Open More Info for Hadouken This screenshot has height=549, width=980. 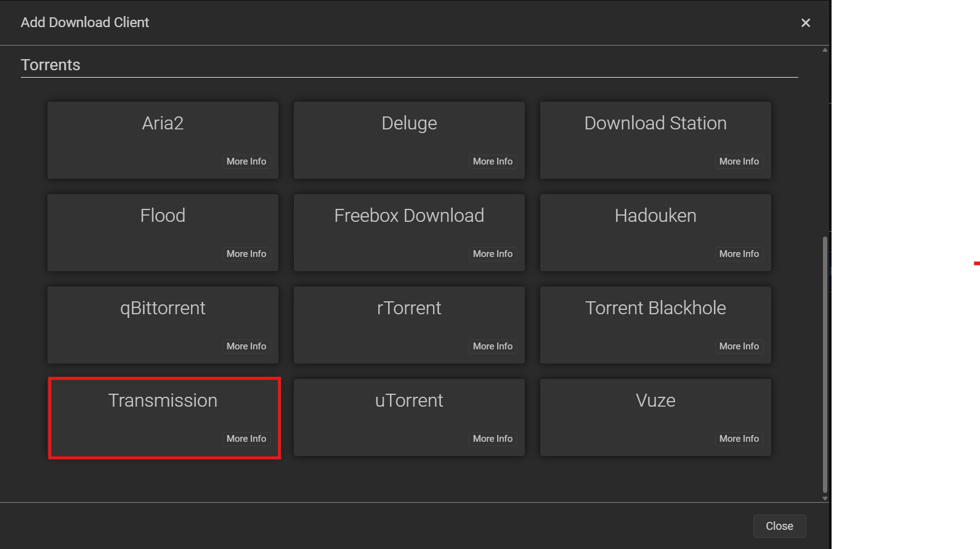coord(739,254)
